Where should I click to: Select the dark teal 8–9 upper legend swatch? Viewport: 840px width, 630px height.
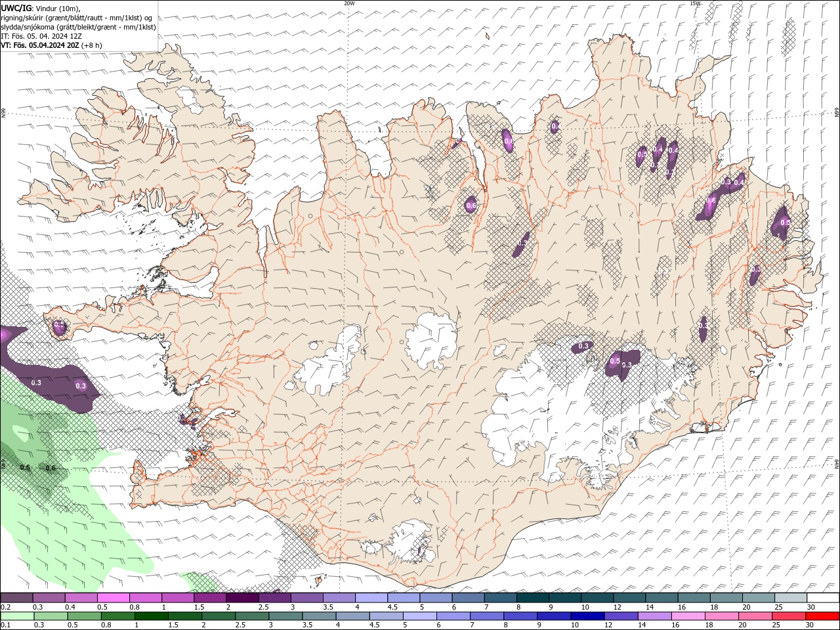[x=533, y=598]
